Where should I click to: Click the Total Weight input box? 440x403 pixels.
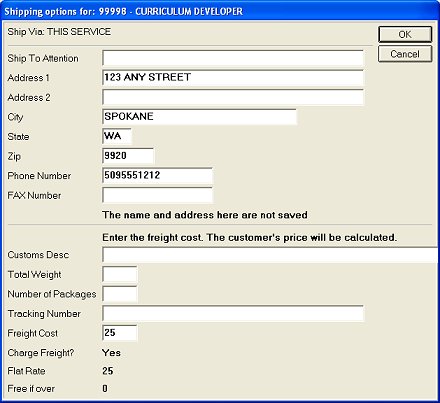(119, 275)
